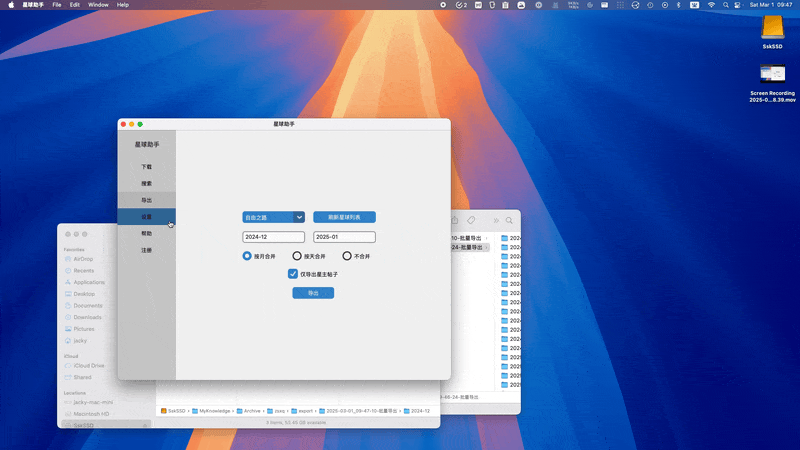Viewport: 800px width, 450px height.
Task: Open Control Center icon in menu bar
Action: pos(739,5)
